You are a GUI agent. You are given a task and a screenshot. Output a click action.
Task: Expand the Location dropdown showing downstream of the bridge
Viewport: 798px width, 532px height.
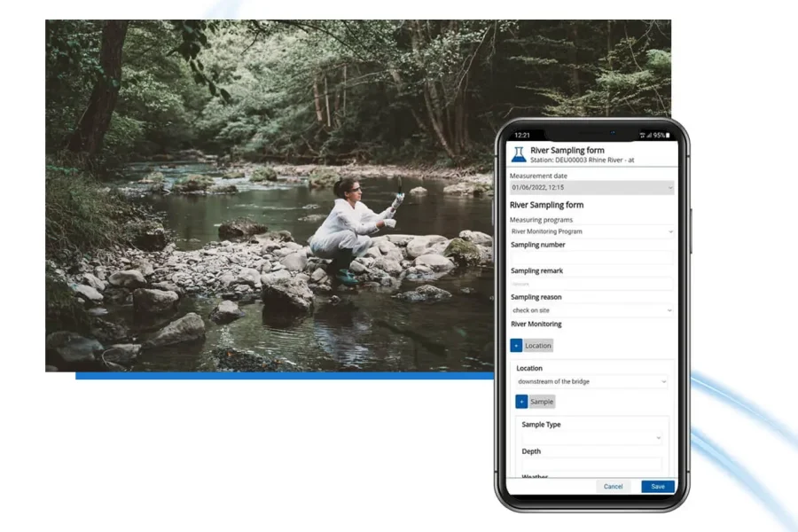coord(591,381)
